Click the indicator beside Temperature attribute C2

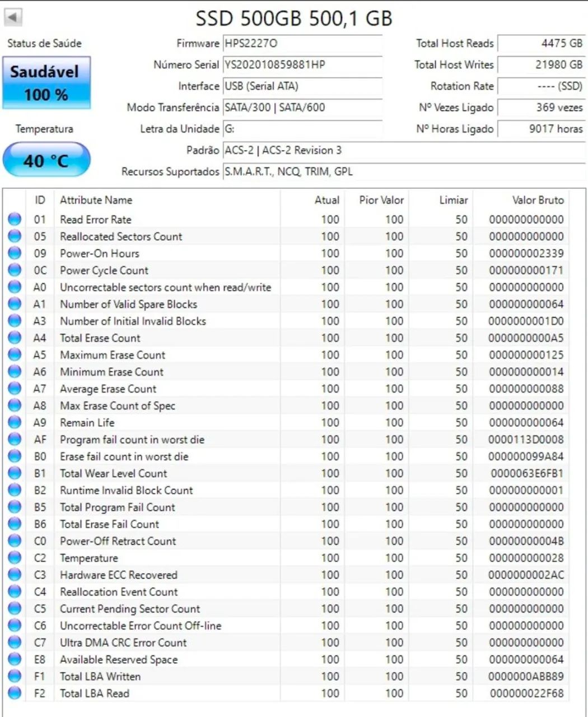pyautogui.click(x=15, y=558)
